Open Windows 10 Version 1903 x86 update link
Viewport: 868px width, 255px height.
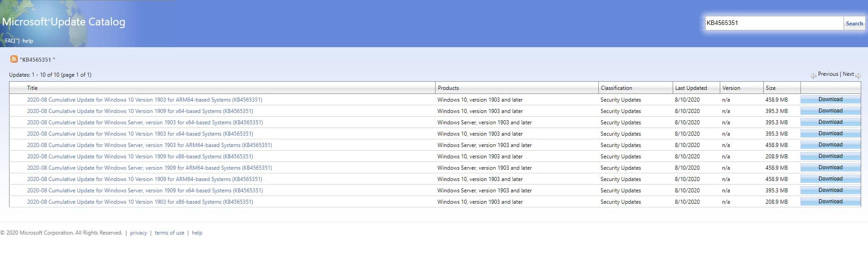pos(140,202)
